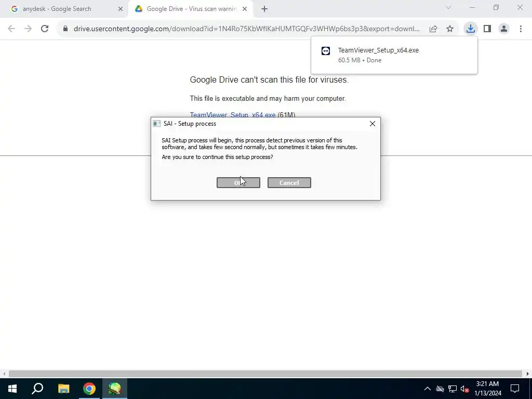
Task: Open Windows taskbar search
Action: [x=37, y=389]
